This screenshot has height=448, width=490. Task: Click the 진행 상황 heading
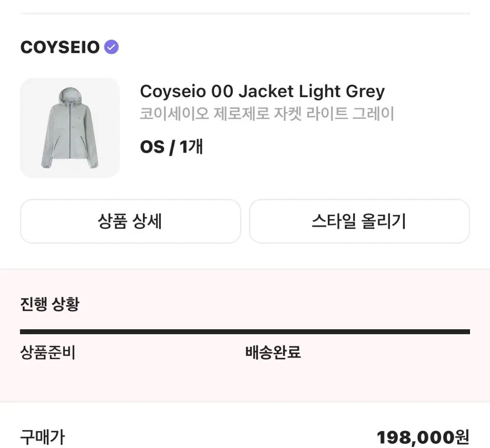tap(49, 304)
